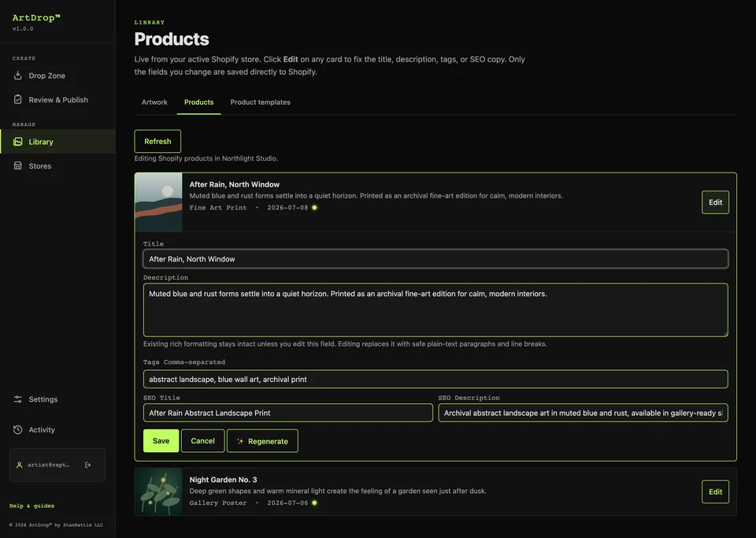Viewport: 756px width, 538px height.
Task: Open the Settings page
Action: point(57,399)
